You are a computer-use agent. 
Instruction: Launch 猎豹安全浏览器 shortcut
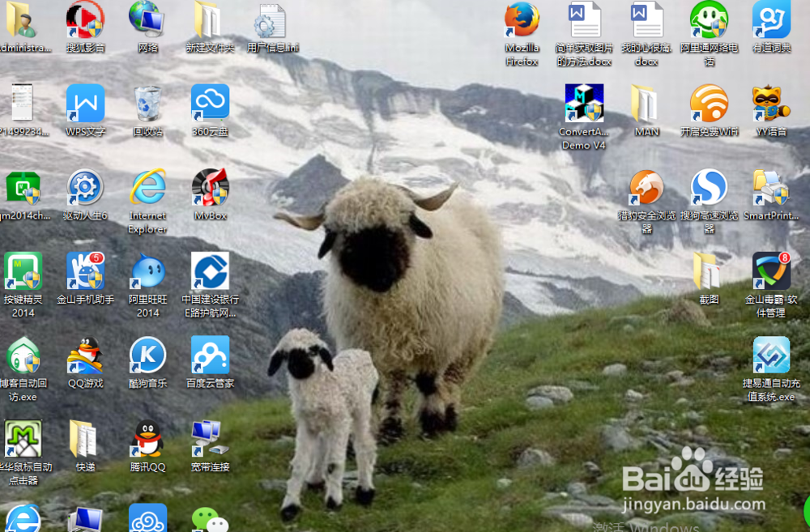click(x=646, y=188)
